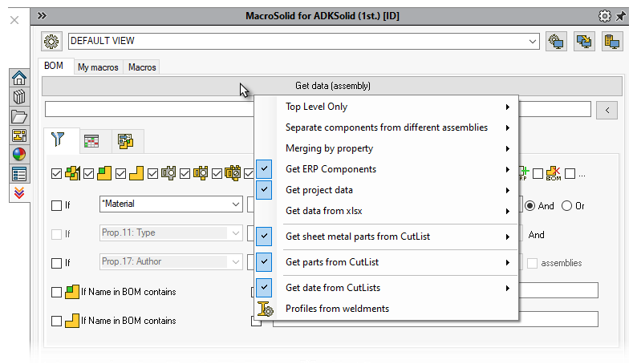Click plain yellow part icon in filter row
This screenshot has width=637, height=364.
[136, 173]
